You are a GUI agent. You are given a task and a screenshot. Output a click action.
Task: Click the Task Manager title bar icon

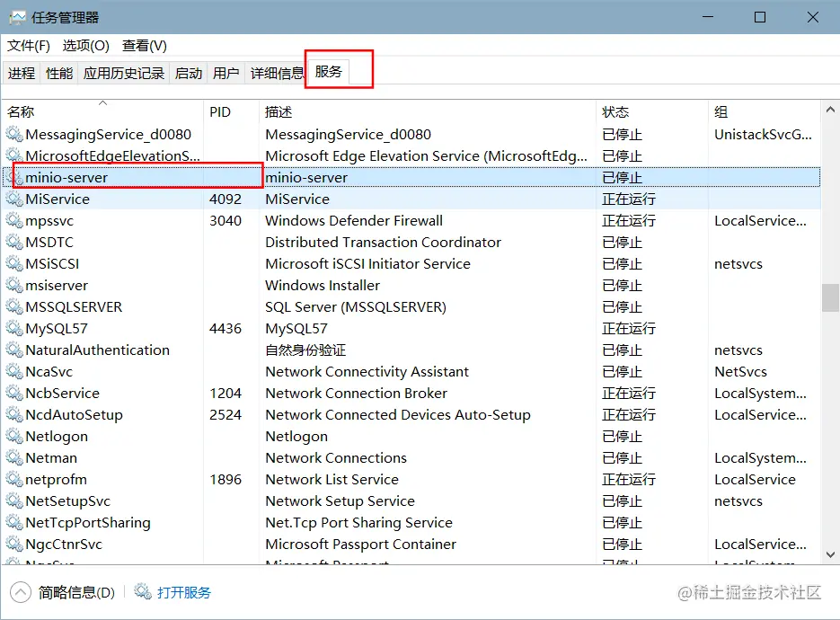17,18
